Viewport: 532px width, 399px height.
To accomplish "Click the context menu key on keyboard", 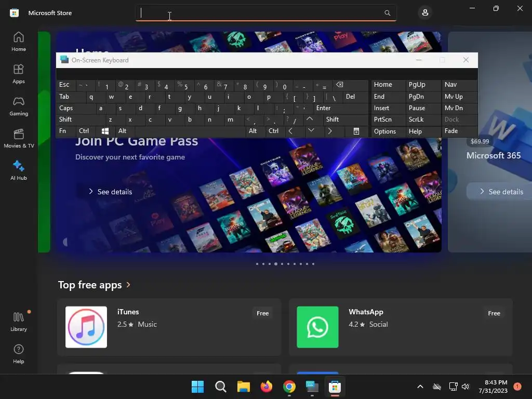I will 356,131.
